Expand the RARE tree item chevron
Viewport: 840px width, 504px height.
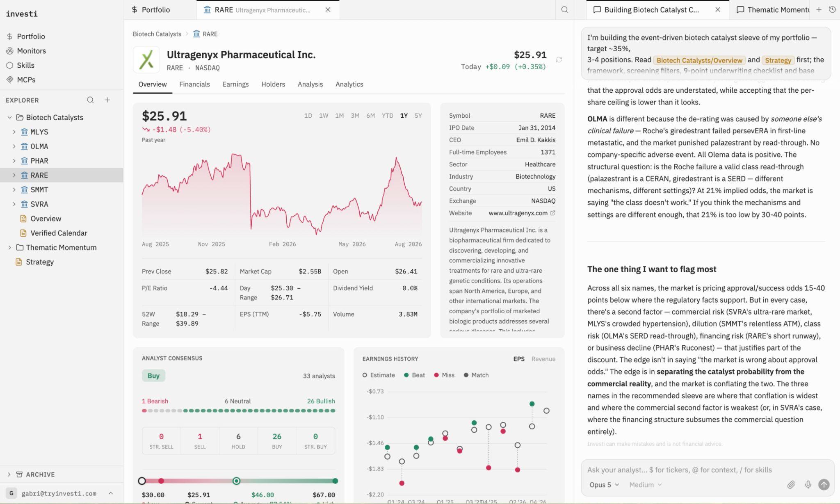coord(14,175)
